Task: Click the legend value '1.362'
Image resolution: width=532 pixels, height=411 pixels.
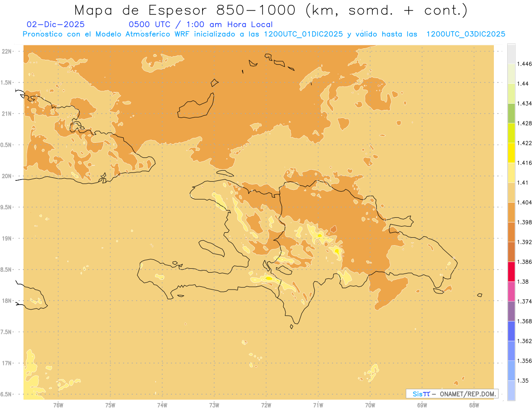Action: (524, 341)
